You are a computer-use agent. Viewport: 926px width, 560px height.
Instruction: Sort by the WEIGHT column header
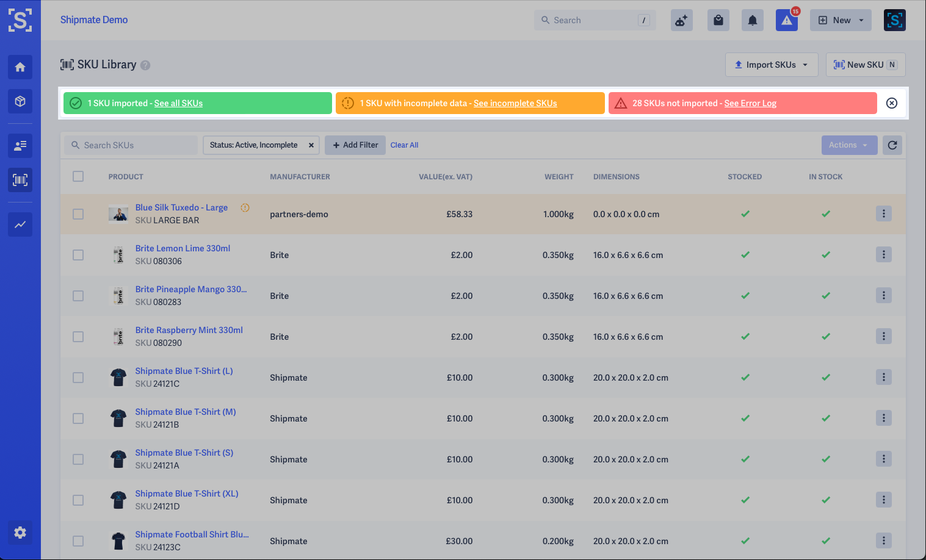click(x=559, y=177)
